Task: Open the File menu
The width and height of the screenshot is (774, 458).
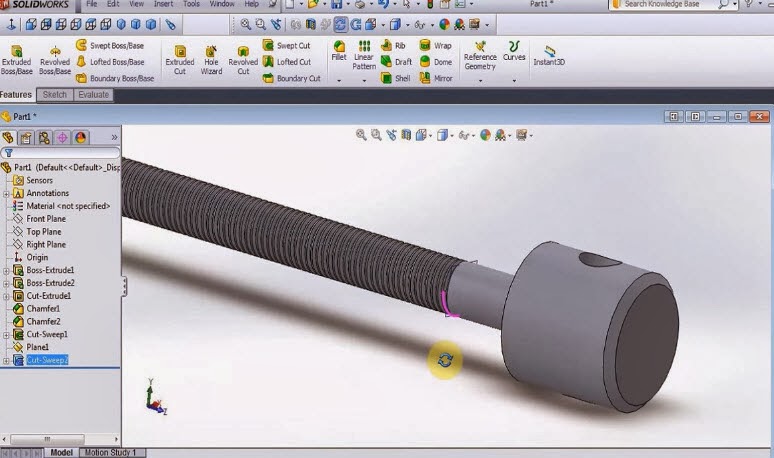Action: (92, 4)
